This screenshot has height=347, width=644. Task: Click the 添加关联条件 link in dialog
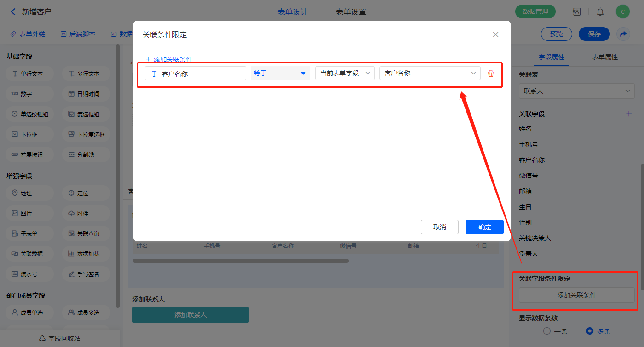point(169,59)
